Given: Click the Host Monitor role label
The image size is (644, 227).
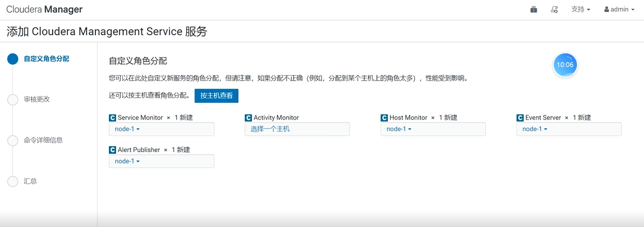Looking at the screenshot, I should [409, 117].
